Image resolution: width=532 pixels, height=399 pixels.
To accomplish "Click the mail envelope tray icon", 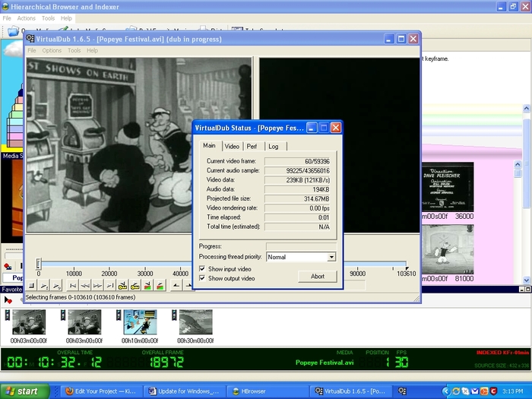I will 475,391.
